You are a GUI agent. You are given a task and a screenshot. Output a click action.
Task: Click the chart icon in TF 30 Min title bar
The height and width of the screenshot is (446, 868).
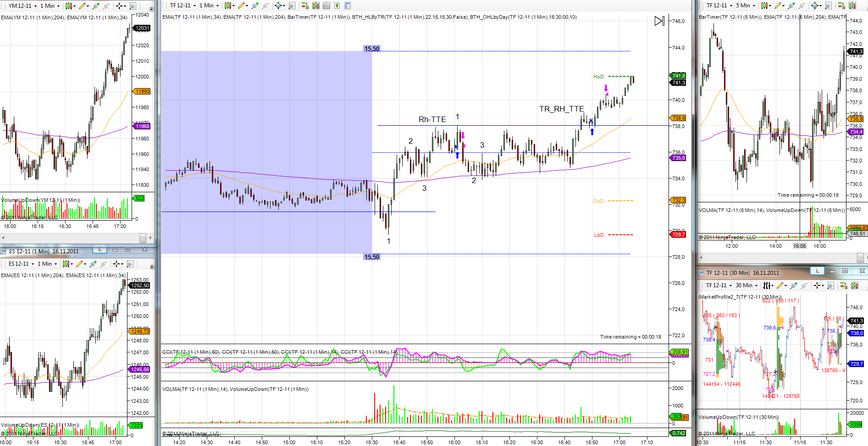[x=701, y=273]
